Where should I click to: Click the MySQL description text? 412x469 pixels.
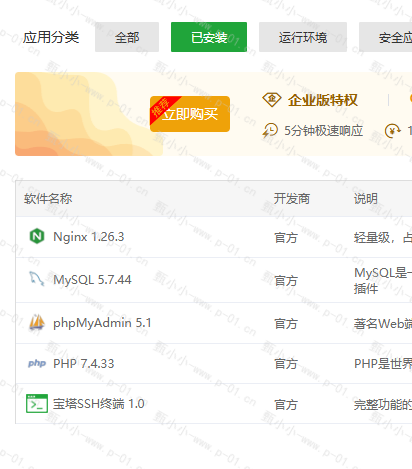383,281
